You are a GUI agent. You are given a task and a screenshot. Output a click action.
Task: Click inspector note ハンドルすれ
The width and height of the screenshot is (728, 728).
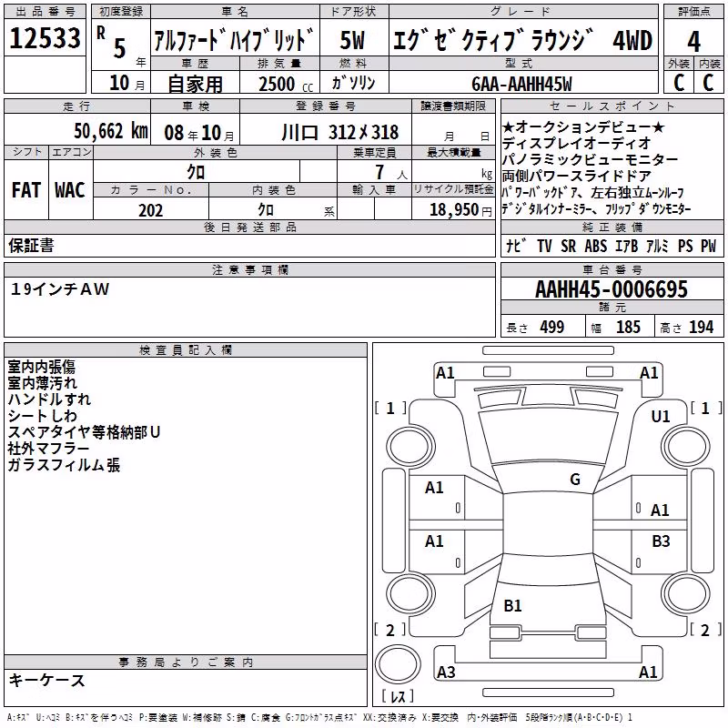[49, 399]
